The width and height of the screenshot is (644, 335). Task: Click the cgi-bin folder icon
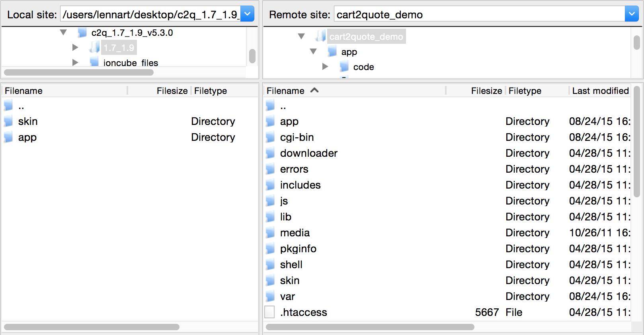270,137
